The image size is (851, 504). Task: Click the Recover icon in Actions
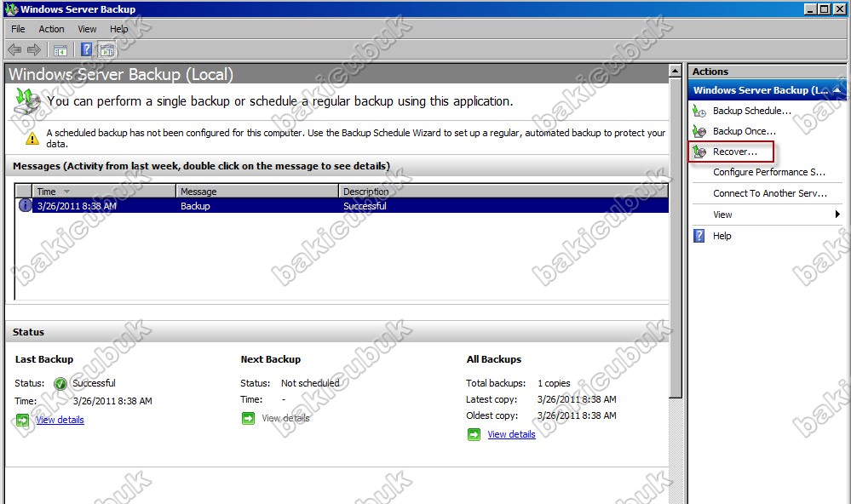(699, 152)
